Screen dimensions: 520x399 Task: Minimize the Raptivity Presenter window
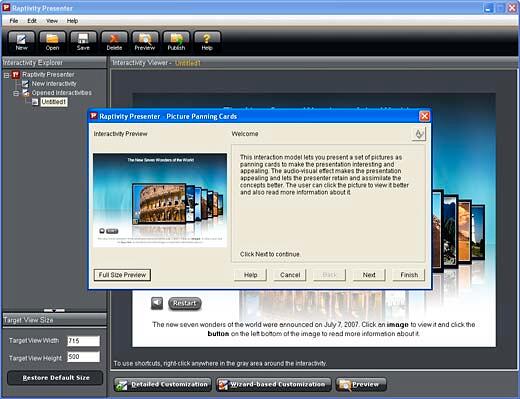pyautogui.click(x=489, y=8)
